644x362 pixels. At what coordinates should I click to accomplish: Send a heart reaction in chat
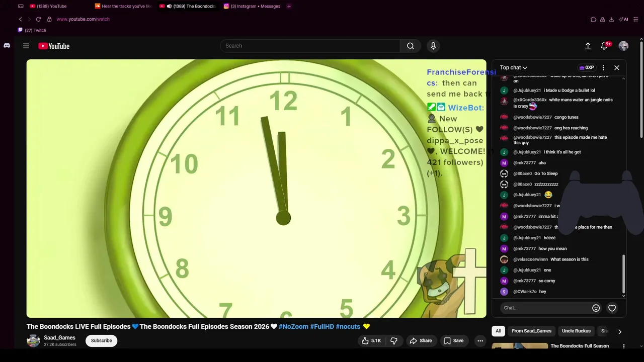pyautogui.click(x=612, y=308)
